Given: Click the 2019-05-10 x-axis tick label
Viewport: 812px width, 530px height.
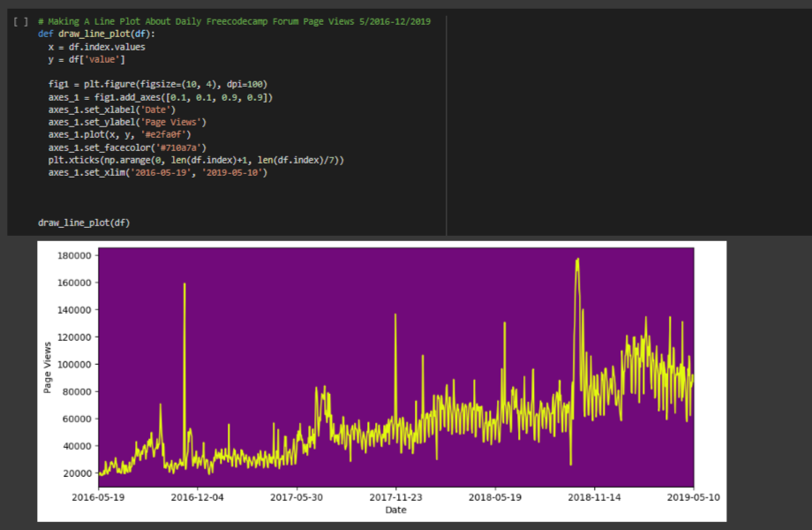Looking at the screenshot, I should (694, 497).
